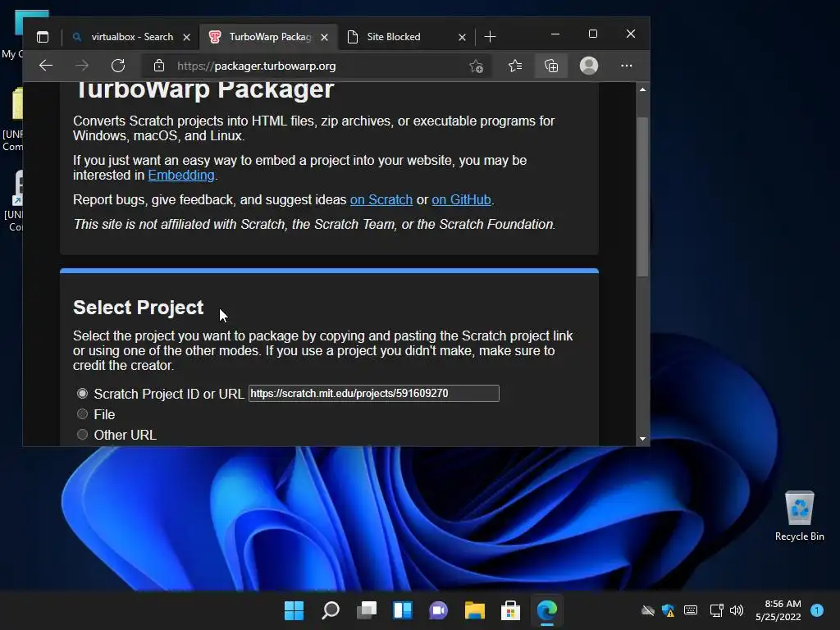Viewport: 840px width, 630px height.
Task: Reload the page with the refresh icon
Action: 118,66
